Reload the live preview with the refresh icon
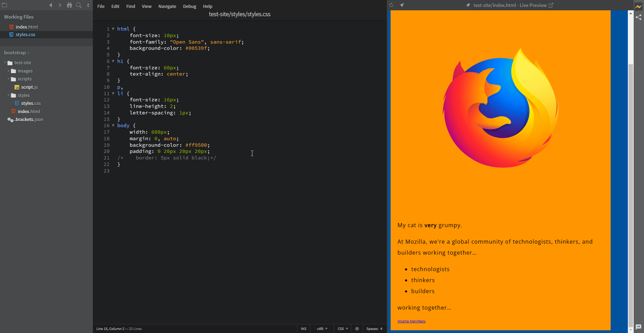 coord(391,5)
